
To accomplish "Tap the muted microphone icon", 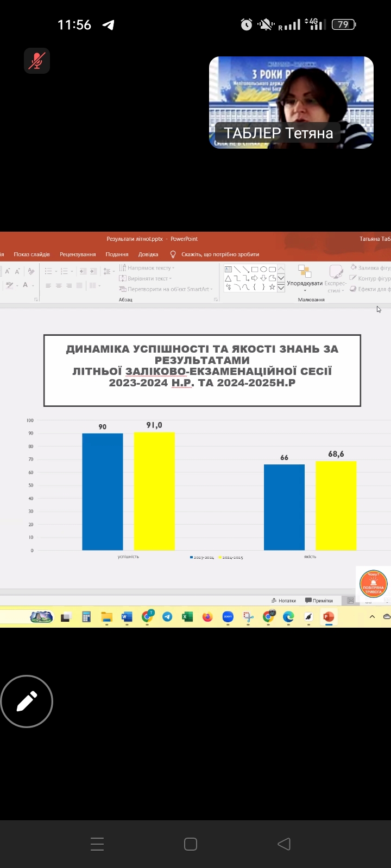I will pos(37,61).
